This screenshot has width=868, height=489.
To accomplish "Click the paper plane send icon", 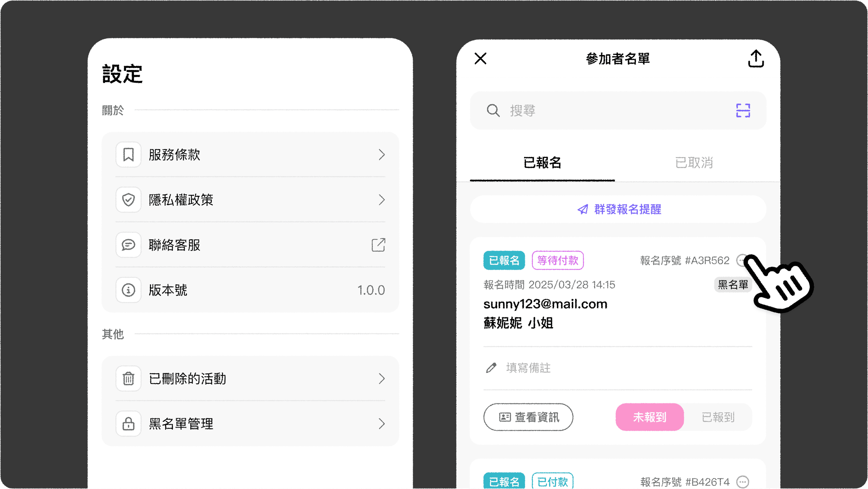I will click(x=583, y=209).
